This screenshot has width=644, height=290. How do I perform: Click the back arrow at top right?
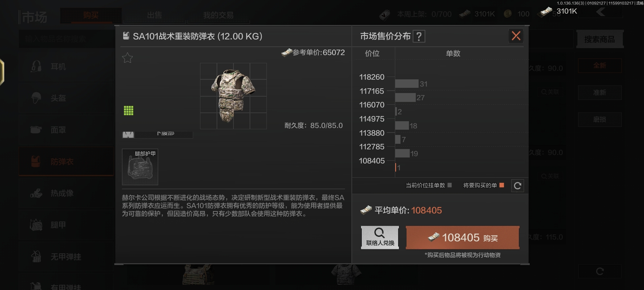601,12
